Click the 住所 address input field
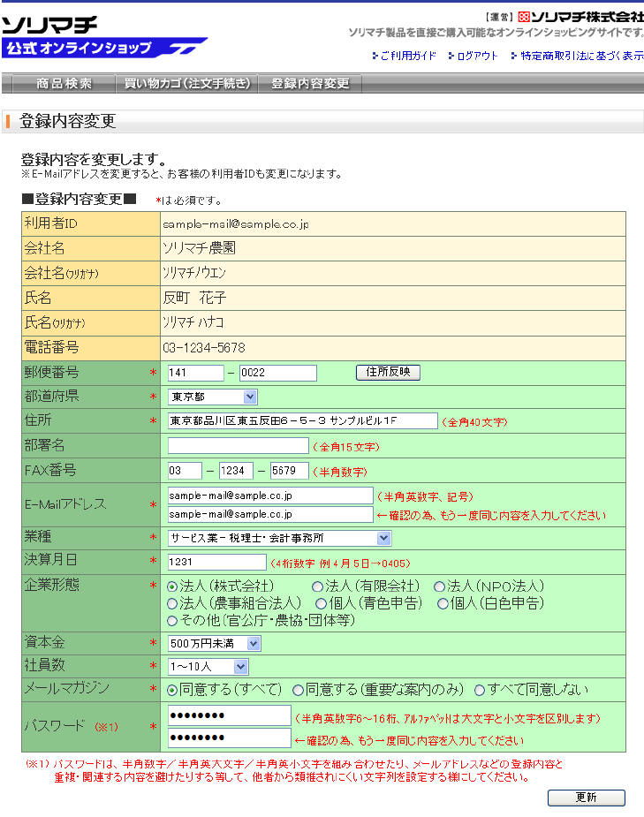Image resolution: width=644 pixels, height=817 pixels. pos(302,421)
